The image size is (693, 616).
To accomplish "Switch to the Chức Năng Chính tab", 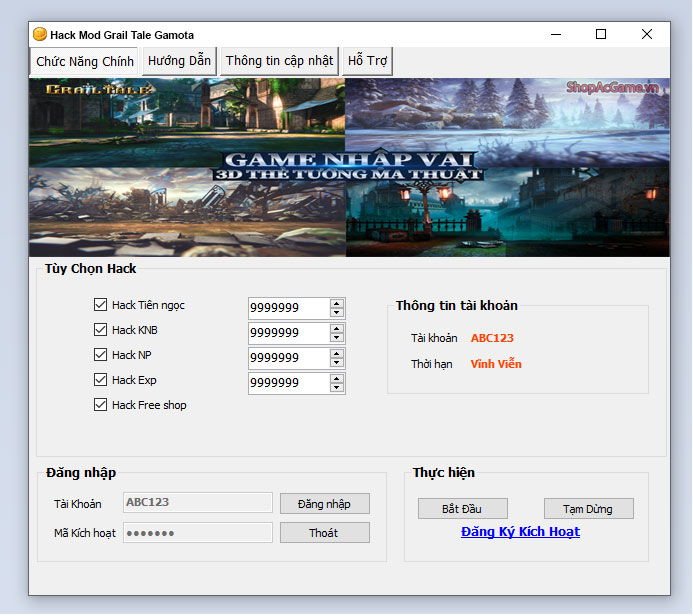I will pos(84,61).
